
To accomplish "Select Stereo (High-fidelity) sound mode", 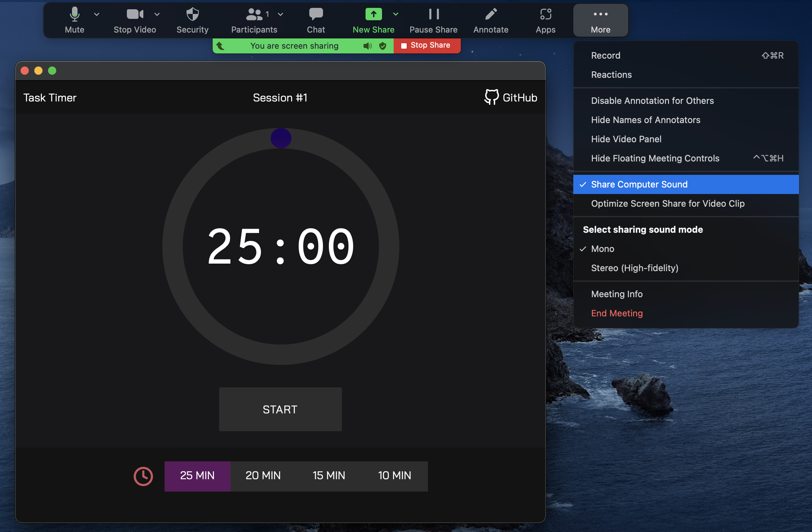I will click(686, 268).
